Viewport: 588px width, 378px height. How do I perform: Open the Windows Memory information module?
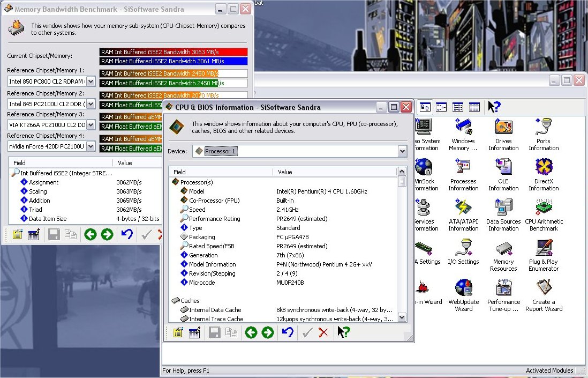coord(463,135)
